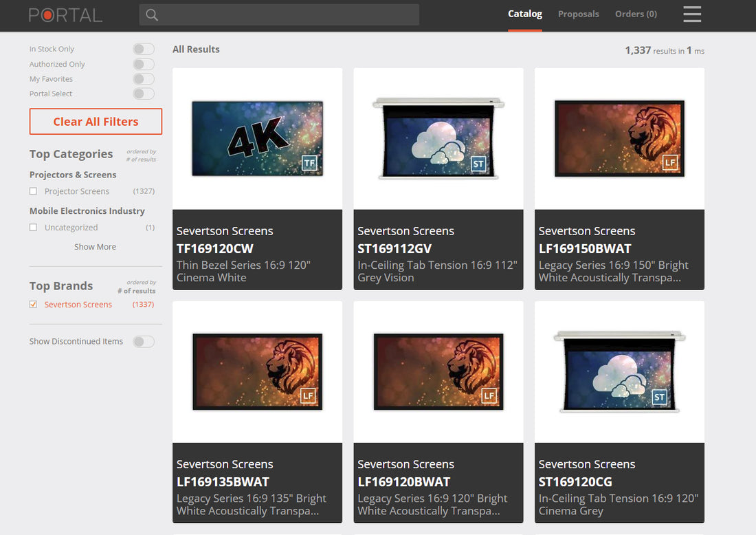Click the search magnifier icon

[x=152, y=14]
